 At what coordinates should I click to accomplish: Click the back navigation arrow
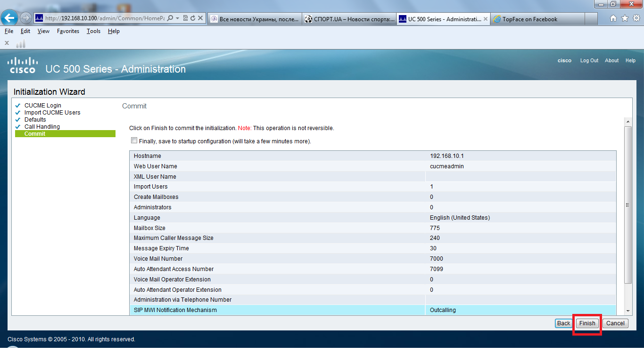(x=9, y=18)
